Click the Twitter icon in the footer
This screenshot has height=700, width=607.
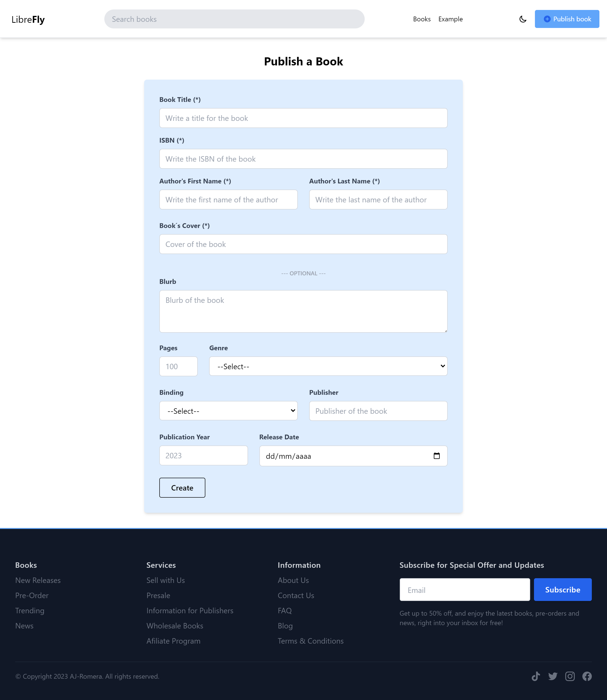click(553, 676)
